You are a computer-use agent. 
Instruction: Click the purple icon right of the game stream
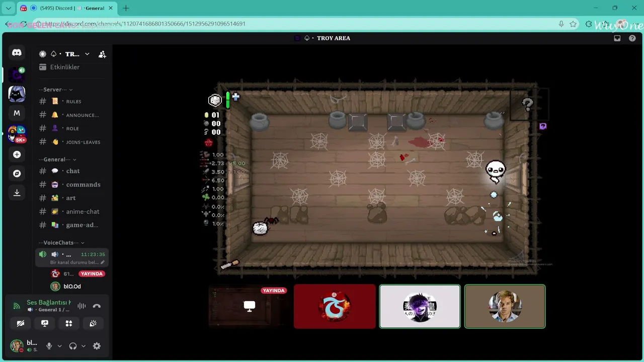(543, 126)
